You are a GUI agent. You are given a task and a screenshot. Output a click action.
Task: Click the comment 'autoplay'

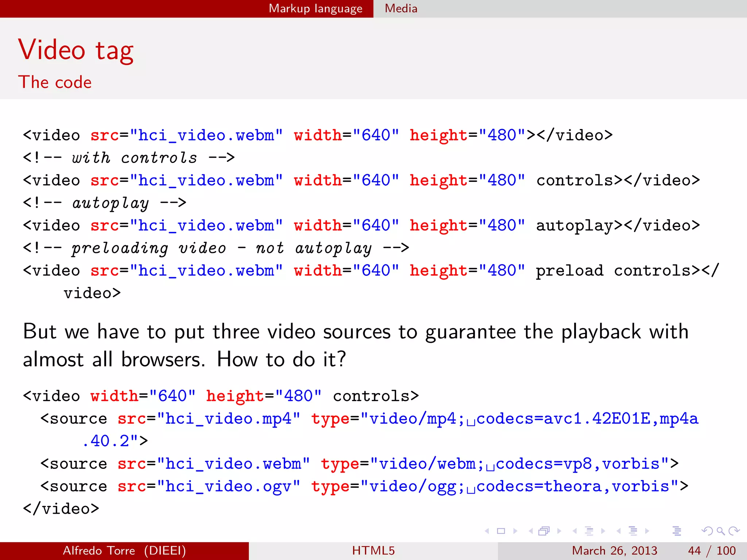(111, 203)
